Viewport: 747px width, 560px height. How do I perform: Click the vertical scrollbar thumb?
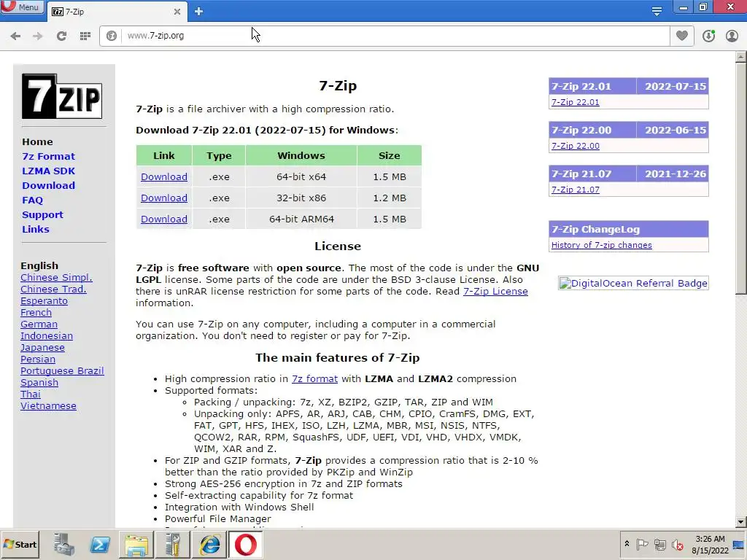(740, 179)
